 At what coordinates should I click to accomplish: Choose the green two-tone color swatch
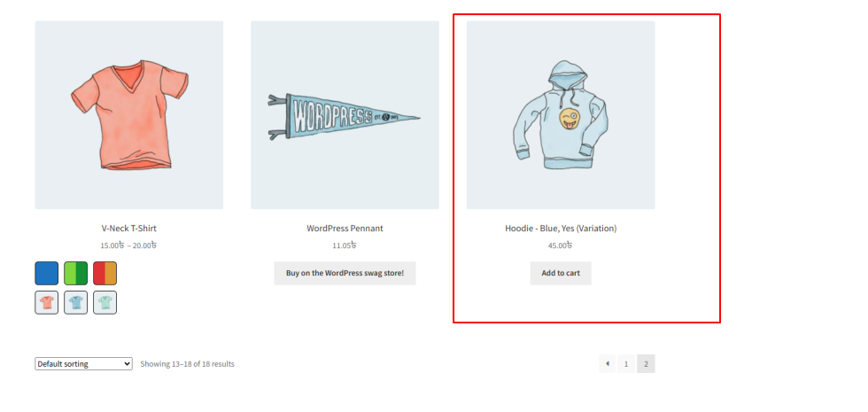(x=76, y=274)
